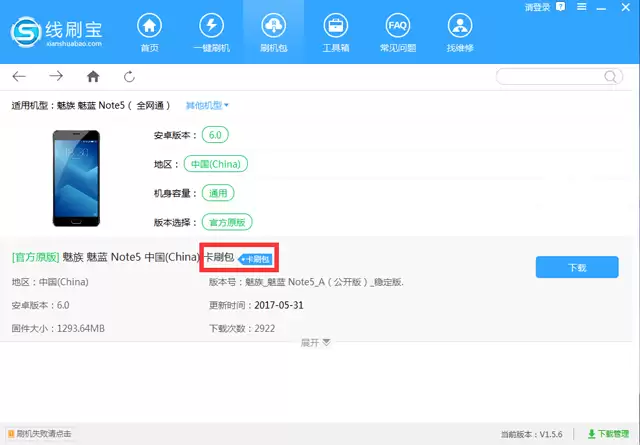Switch to the 刷机包 ROM package tab
The width and height of the screenshot is (640, 445).
pos(273,33)
